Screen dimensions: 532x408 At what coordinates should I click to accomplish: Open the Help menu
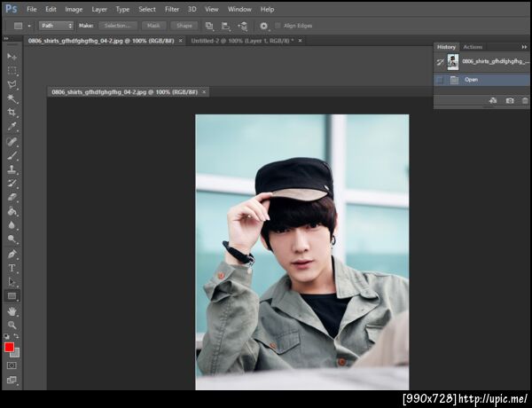[268, 10]
